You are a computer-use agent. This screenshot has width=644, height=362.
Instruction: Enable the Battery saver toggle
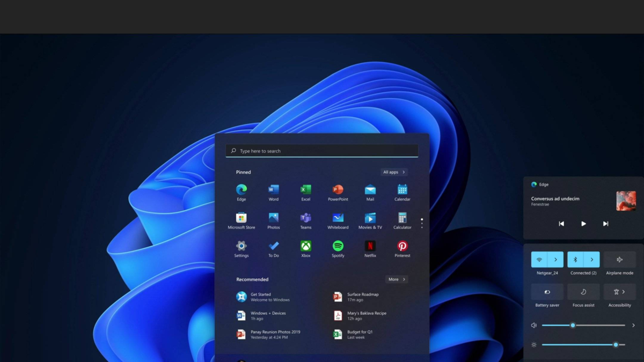[547, 292]
